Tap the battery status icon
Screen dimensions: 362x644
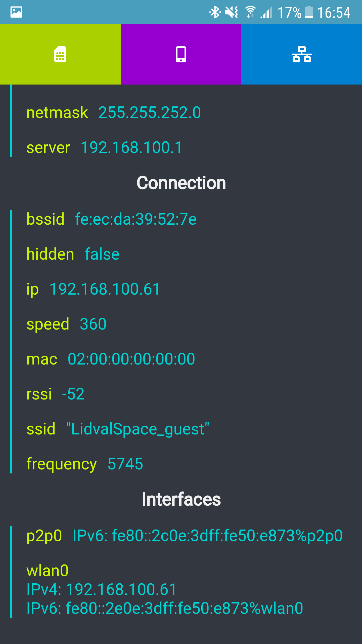[x=309, y=12]
